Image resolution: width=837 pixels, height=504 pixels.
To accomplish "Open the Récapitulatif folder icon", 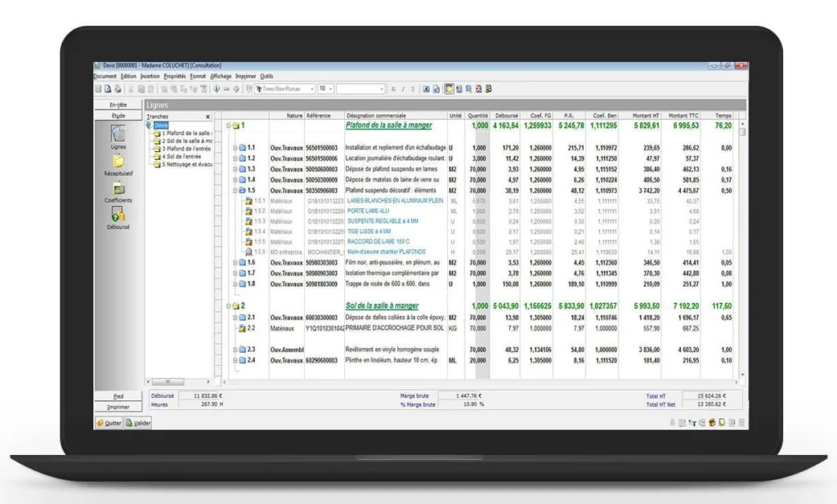I will 119,163.
